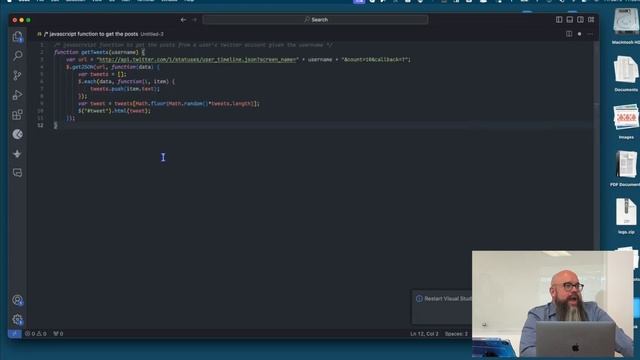Screen dimensions: 640x360
Task: Open the Source Control view
Action: point(17,75)
